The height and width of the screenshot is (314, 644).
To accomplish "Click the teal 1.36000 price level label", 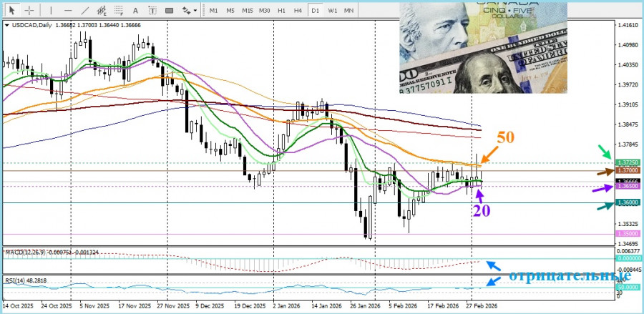I will tap(628, 202).
